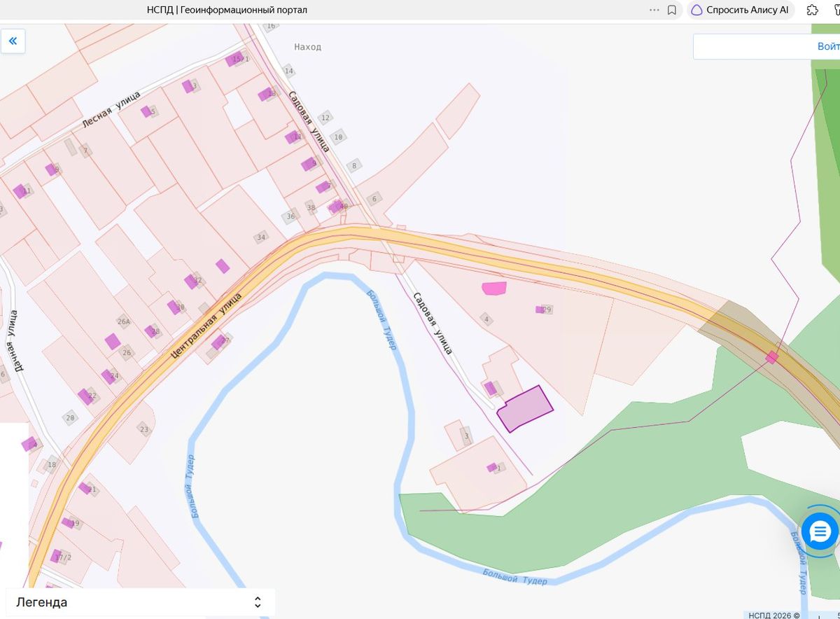Click the Лесная улица street label
Viewport: 840px width, 619px height.
coord(111,109)
